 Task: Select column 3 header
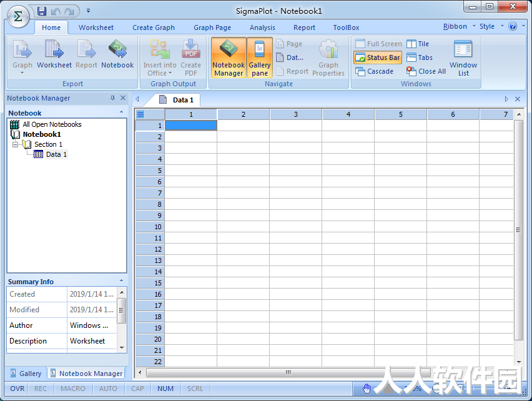pyautogui.click(x=296, y=114)
